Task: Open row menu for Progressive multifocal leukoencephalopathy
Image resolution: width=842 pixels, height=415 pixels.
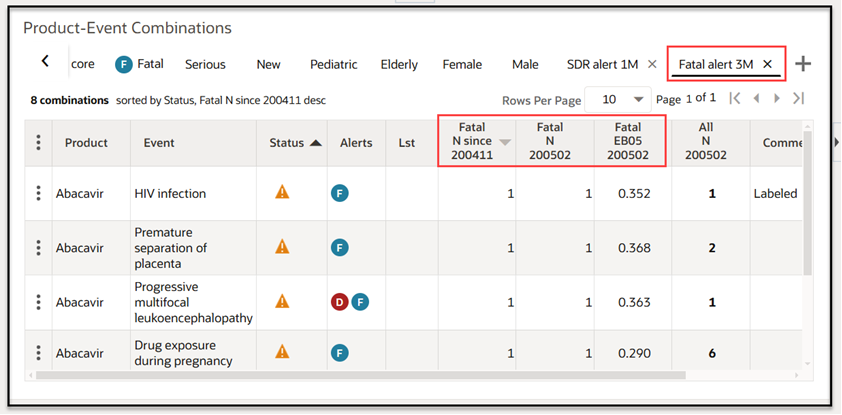Action: click(38, 302)
